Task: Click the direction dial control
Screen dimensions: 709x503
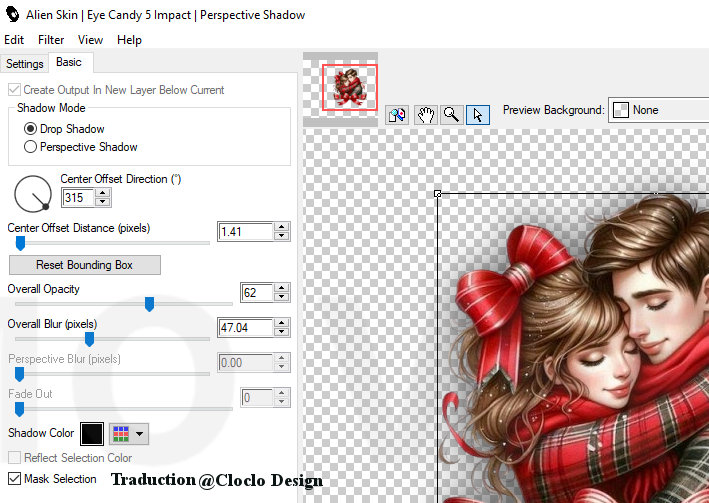Action: click(33, 194)
